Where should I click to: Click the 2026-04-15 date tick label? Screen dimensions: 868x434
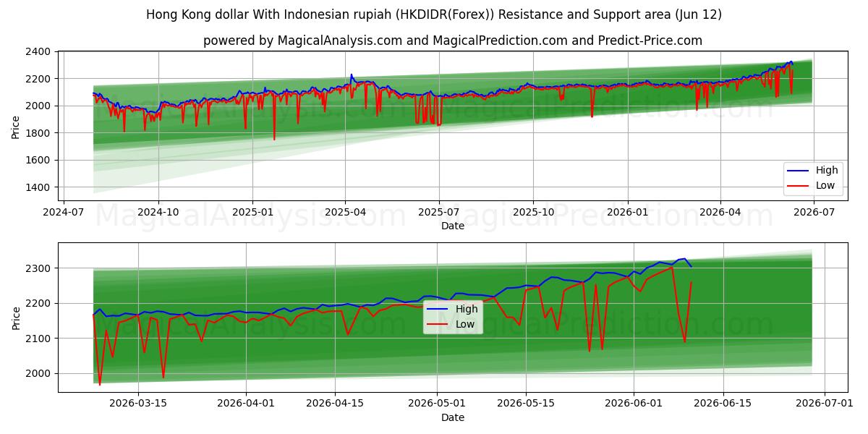pos(336,404)
